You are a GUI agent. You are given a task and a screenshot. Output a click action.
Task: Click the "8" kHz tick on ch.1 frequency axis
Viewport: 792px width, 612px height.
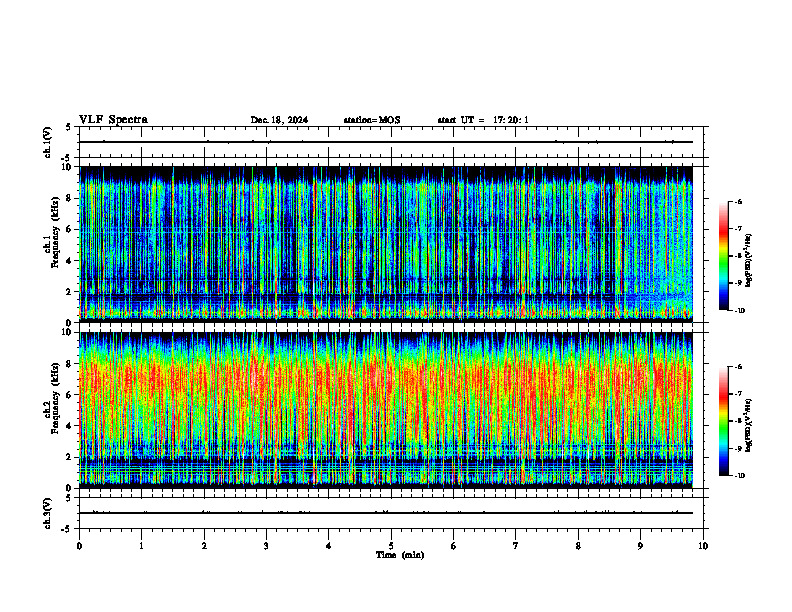coord(71,198)
